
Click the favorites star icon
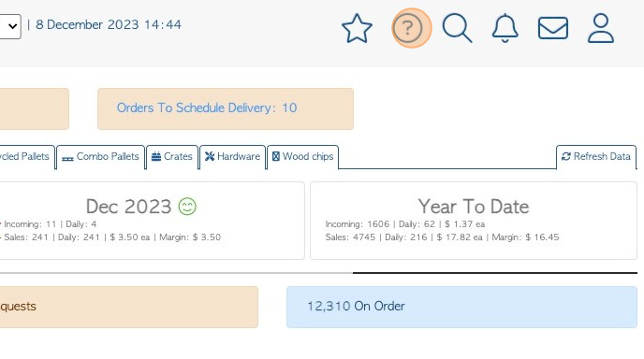(x=357, y=28)
